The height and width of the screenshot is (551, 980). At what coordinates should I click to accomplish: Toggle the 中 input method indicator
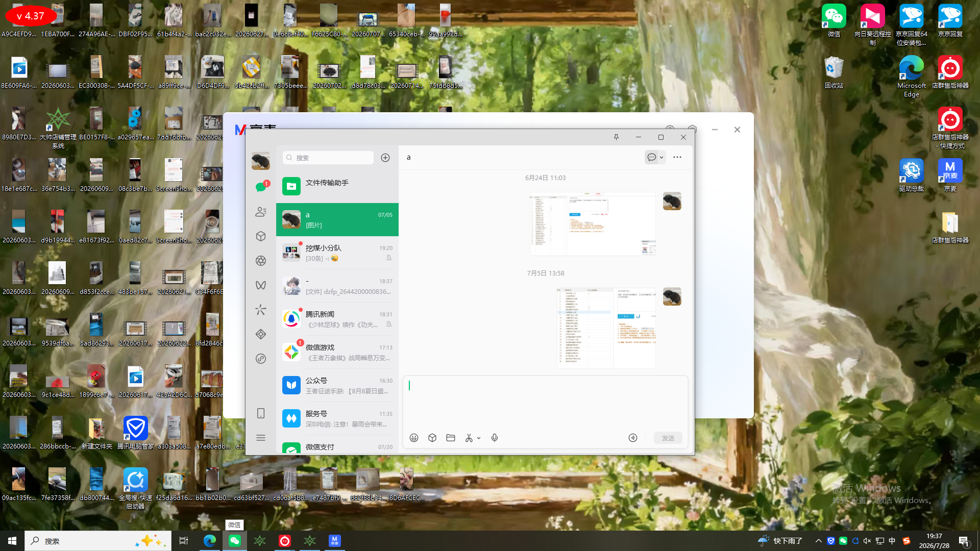click(x=892, y=541)
